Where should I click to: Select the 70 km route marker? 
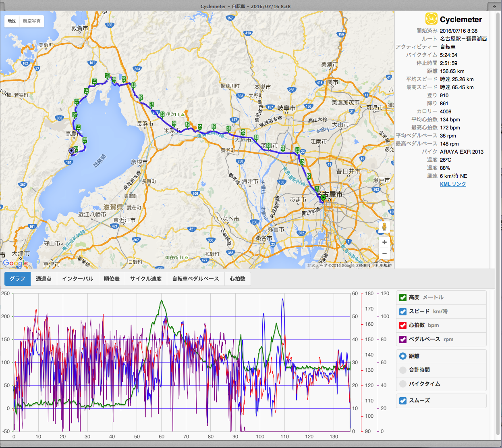pos(162,115)
